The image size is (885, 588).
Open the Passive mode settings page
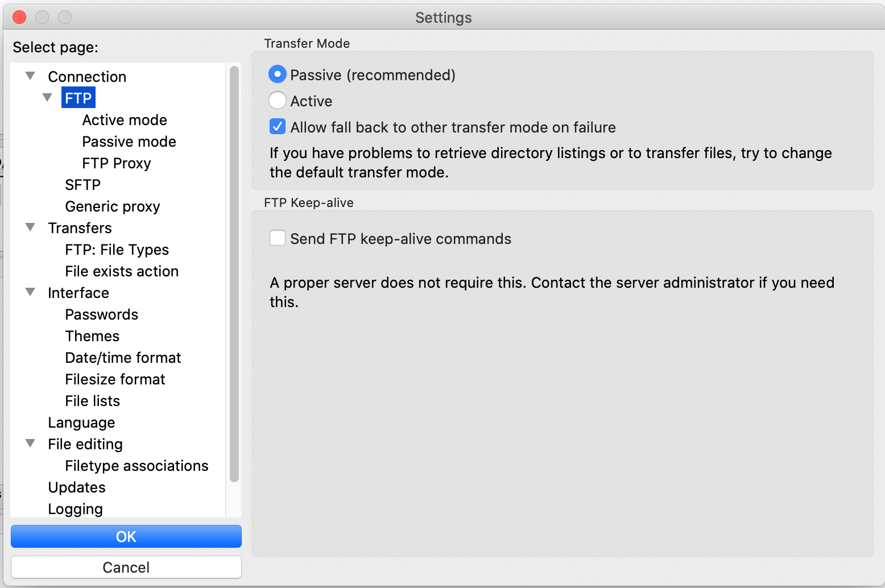129,142
